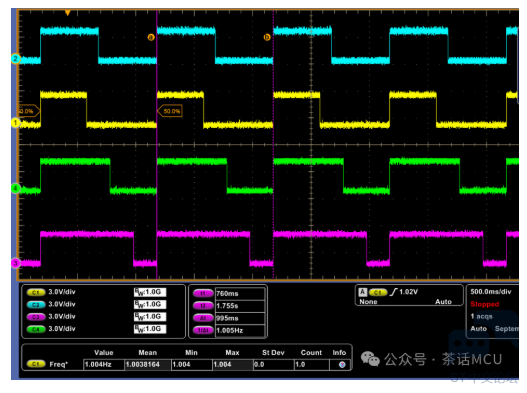Click the channel 3 ground marker

(15, 263)
